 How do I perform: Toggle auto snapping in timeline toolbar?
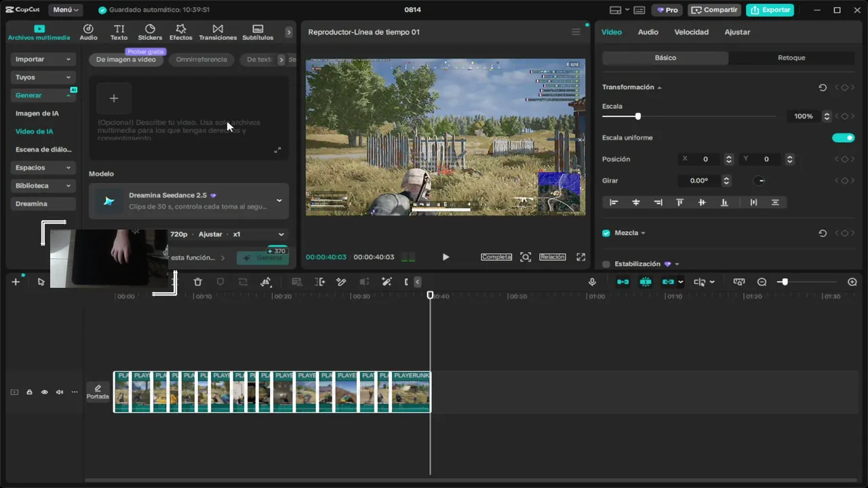point(646,282)
